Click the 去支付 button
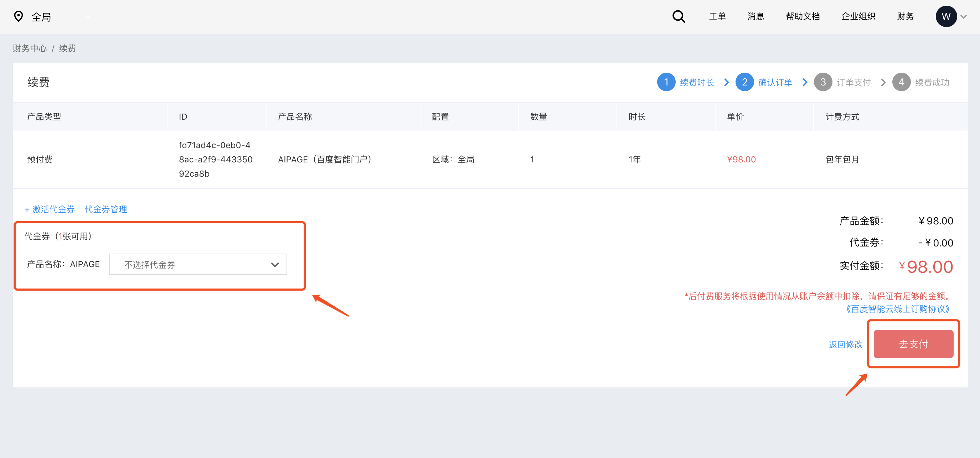The image size is (980, 458). pos(913,344)
